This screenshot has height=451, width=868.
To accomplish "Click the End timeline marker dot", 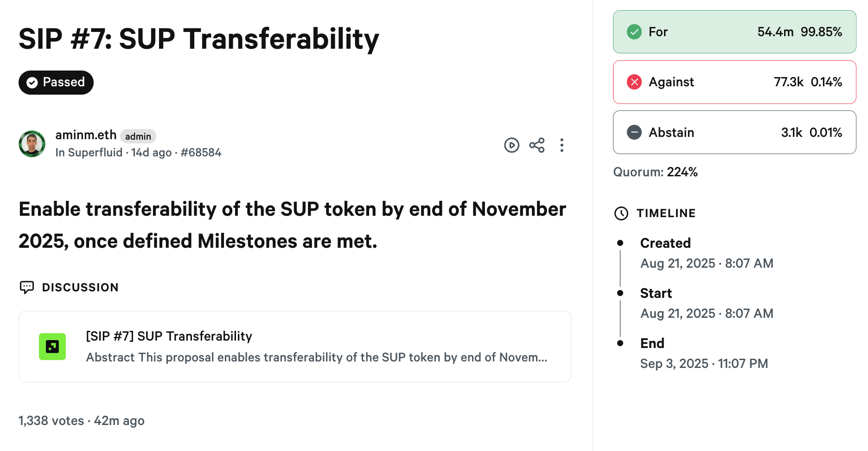I will [x=620, y=343].
